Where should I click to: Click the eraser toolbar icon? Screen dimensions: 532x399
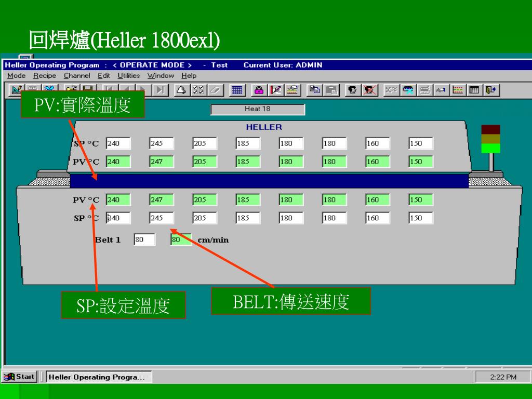[216, 90]
